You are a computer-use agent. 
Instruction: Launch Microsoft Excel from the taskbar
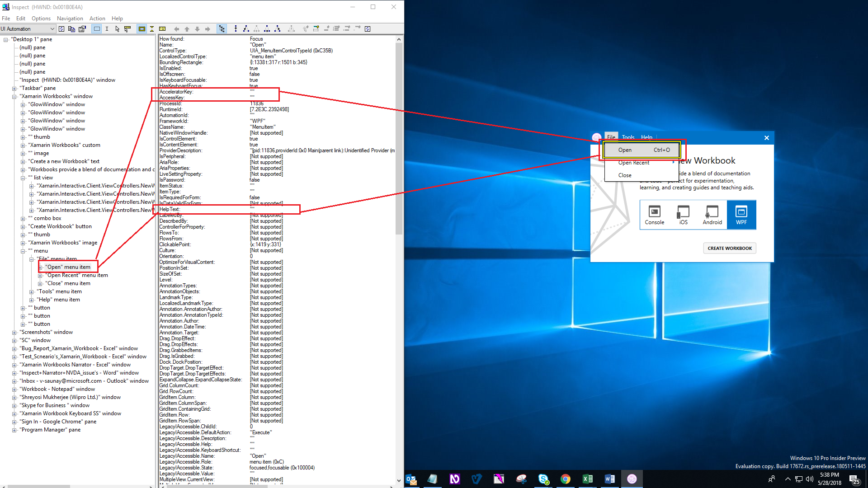[x=588, y=479]
